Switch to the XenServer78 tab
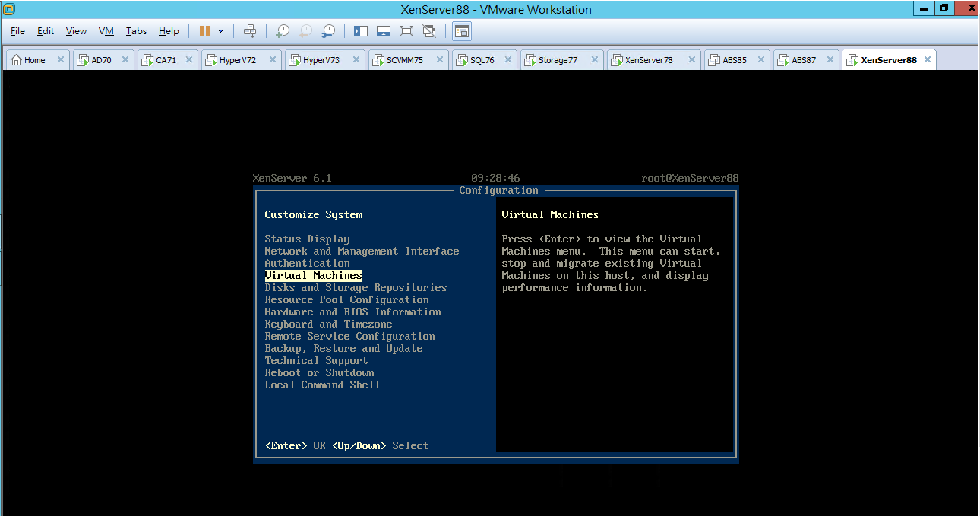Viewport: 980px width, 516px height. tap(649, 60)
